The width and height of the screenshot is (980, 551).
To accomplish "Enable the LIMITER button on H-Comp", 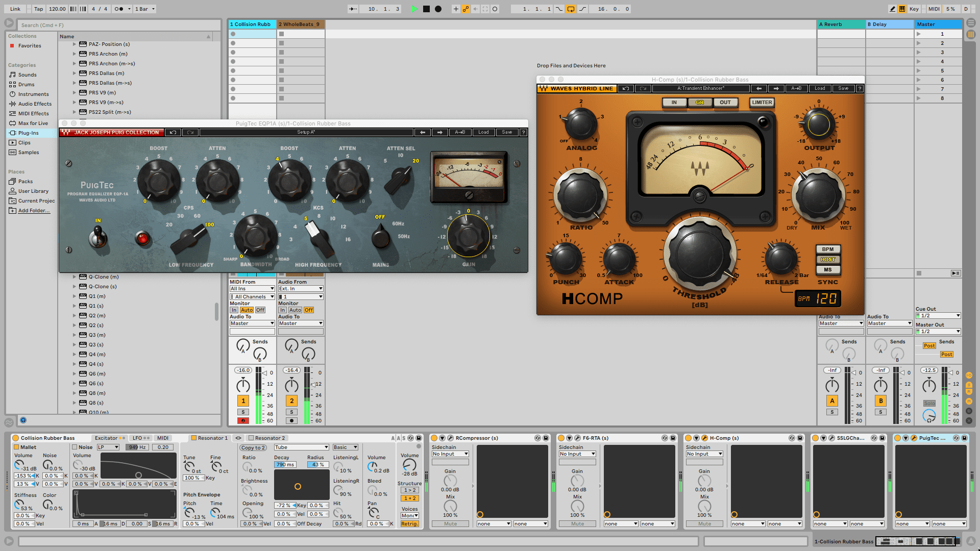I will click(761, 102).
